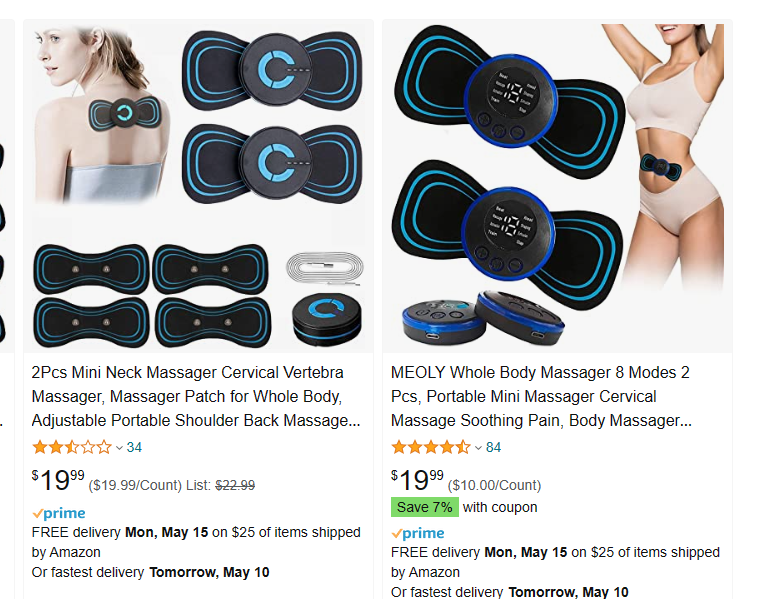
Task: Click the 'with coupon' text next to badge
Action: (500, 507)
